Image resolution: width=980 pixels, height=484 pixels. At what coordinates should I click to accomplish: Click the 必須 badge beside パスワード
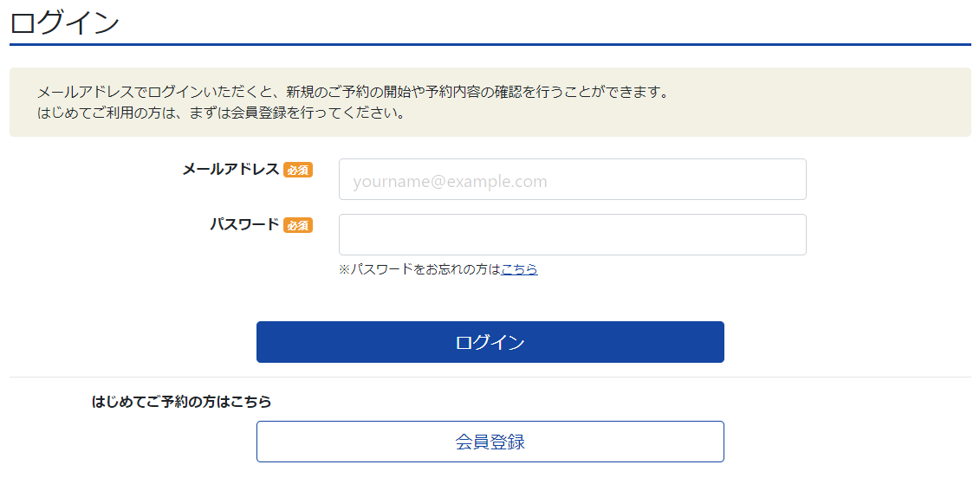click(x=297, y=226)
